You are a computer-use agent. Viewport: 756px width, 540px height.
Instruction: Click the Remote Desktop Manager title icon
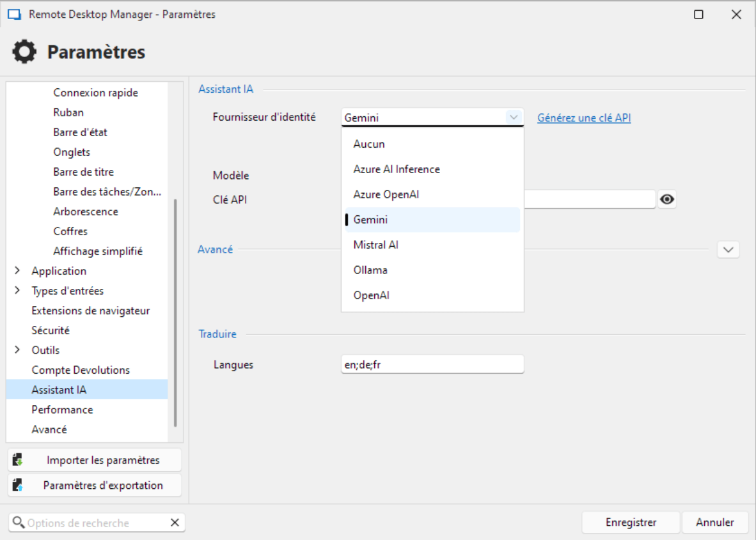(14, 15)
